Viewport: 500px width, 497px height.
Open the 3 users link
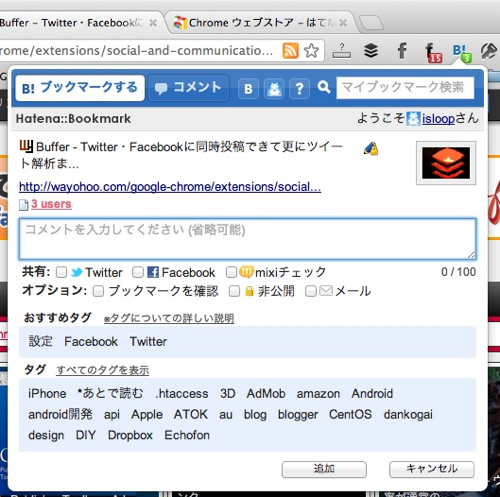(51, 204)
